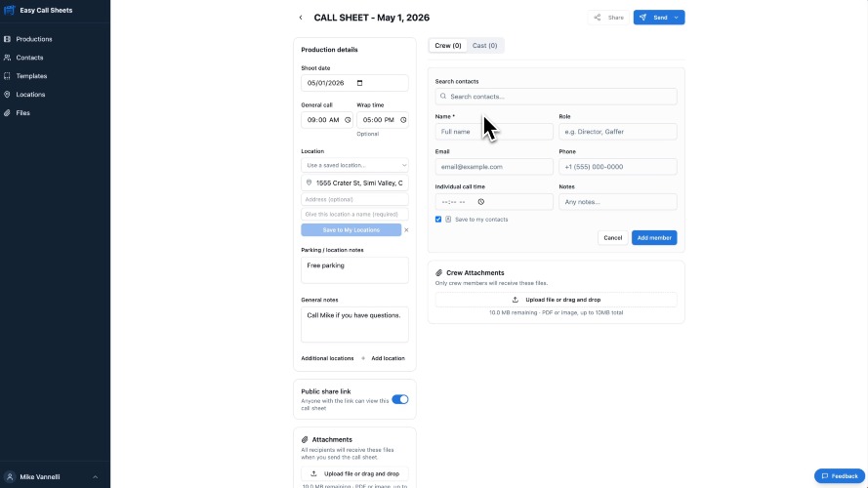Viewport: 868px width, 488px height.
Task: Click the Mike Vannelli user avatar icon
Action: (x=10, y=477)
